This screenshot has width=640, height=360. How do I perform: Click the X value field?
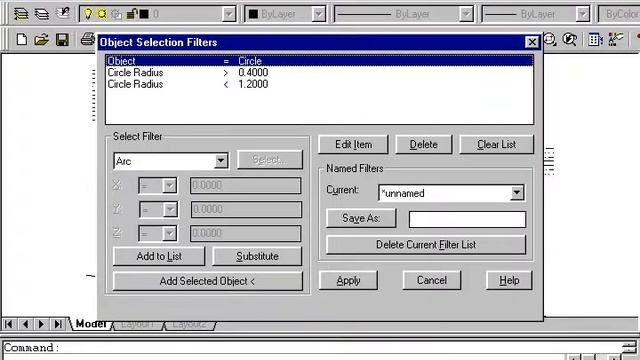click(x=246, y=185)
